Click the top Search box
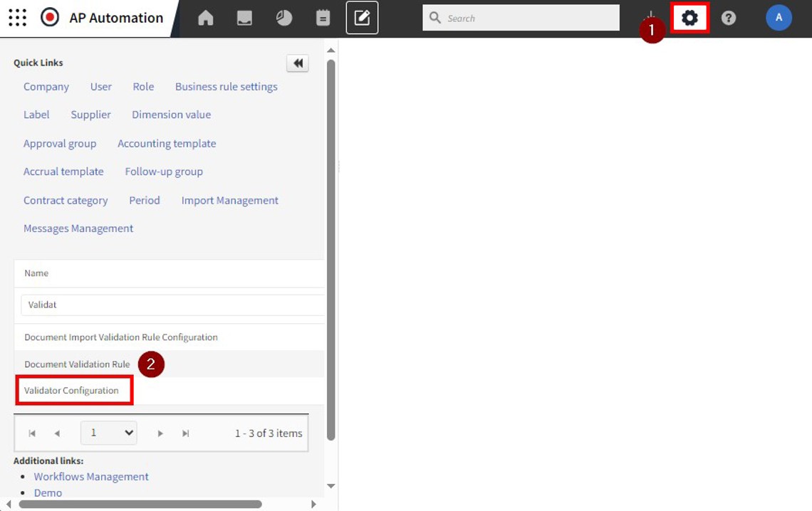812x511 pixels. pyautogui.click(x=527, y=19)
